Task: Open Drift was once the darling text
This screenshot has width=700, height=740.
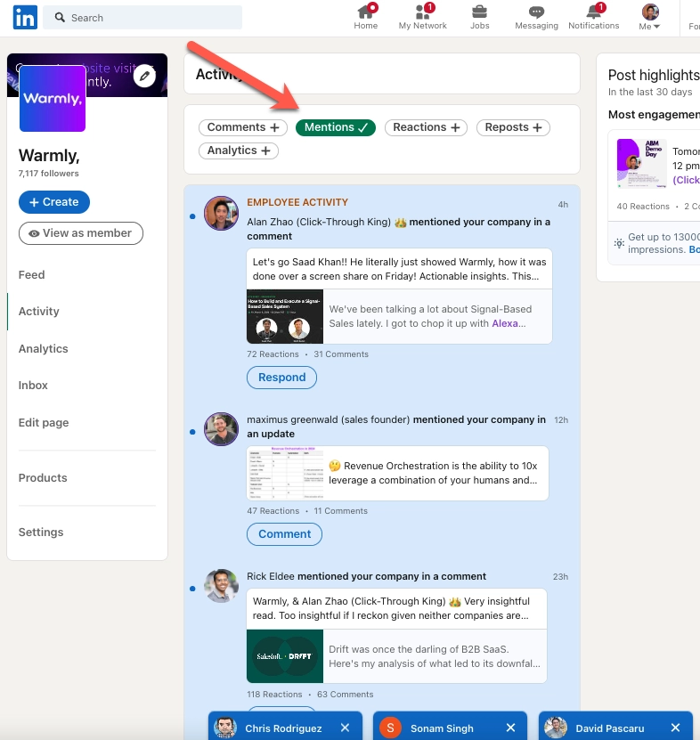Action: pyautogui.click(x=435, y=656)
